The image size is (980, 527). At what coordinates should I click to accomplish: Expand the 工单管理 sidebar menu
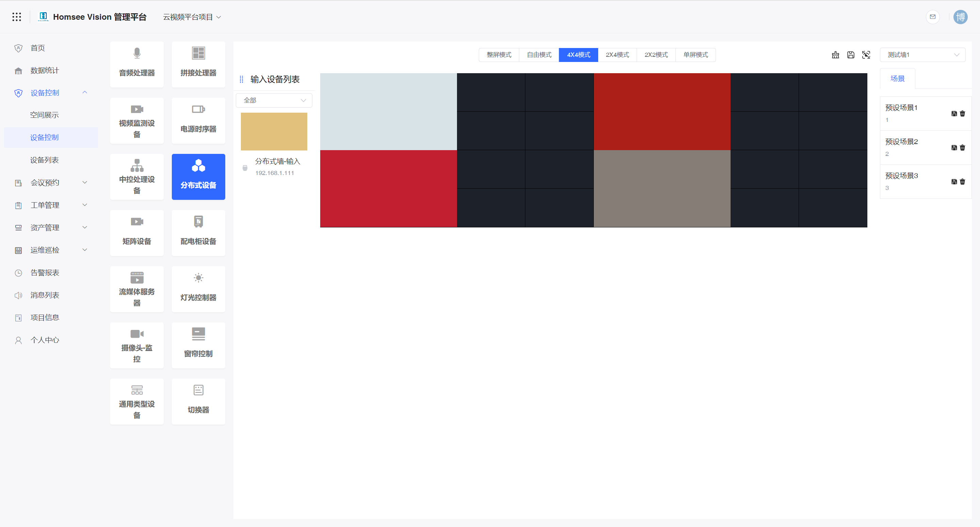(51, 205)
